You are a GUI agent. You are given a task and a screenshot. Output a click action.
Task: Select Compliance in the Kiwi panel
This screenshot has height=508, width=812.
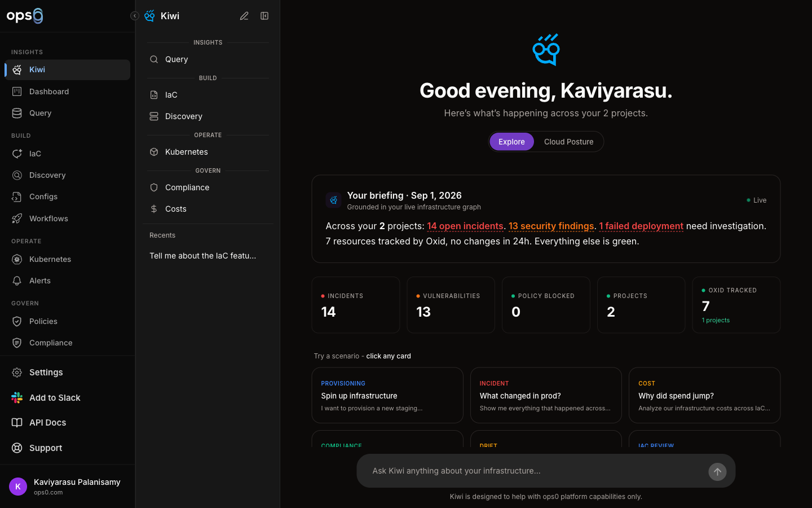point(208,187)
